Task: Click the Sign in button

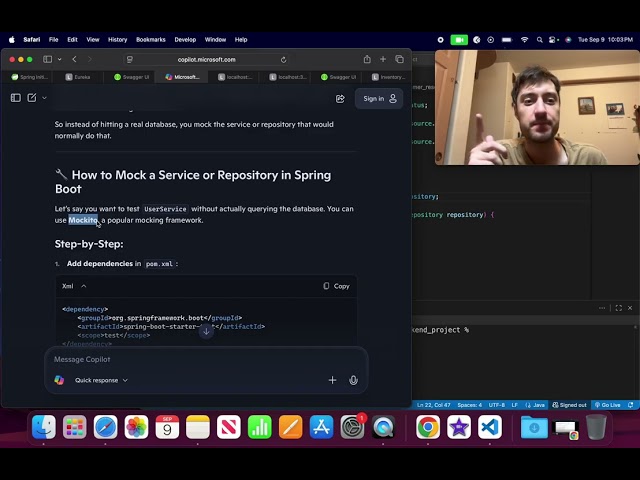Action: 379,99
